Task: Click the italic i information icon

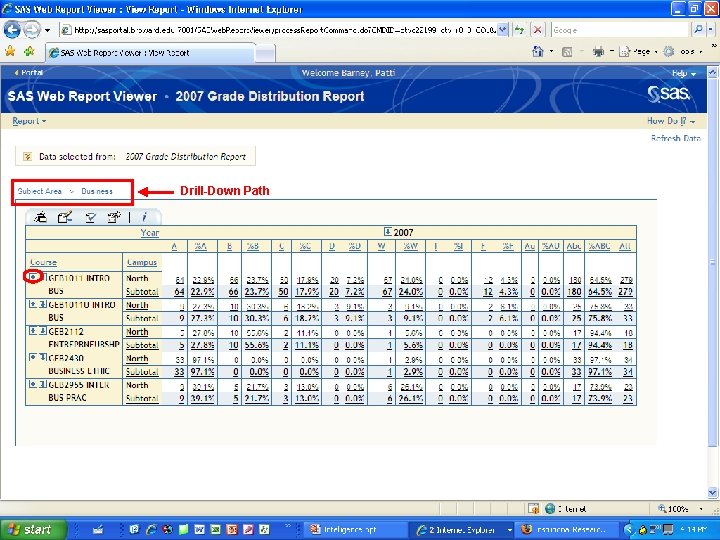Action: [144, 217]
